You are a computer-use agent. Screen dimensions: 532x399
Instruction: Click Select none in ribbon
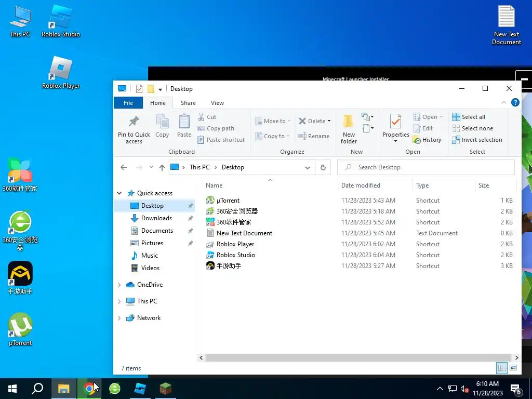[x=472, y=128]
